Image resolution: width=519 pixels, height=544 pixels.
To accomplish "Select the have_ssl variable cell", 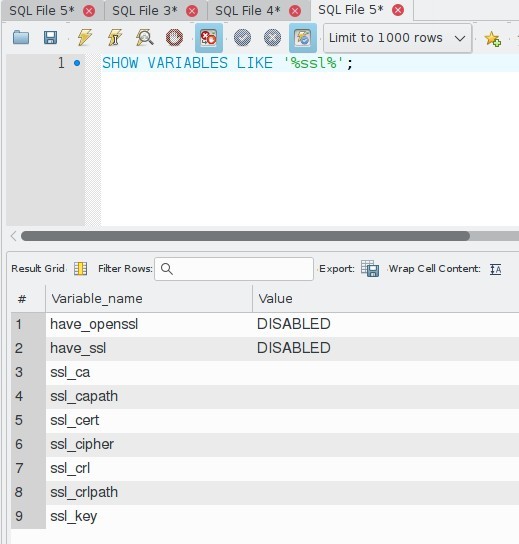I will tap(149, 348).
